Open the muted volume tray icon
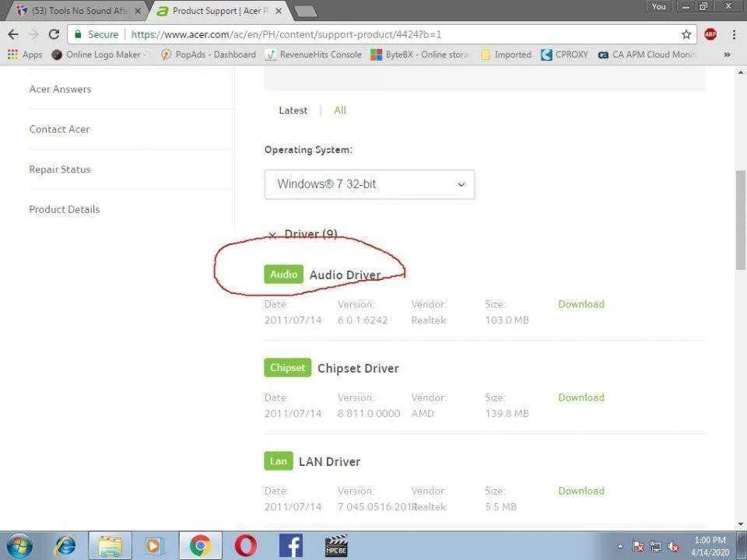The height and width of the screenshot is (560, 747). coord(674,547)
